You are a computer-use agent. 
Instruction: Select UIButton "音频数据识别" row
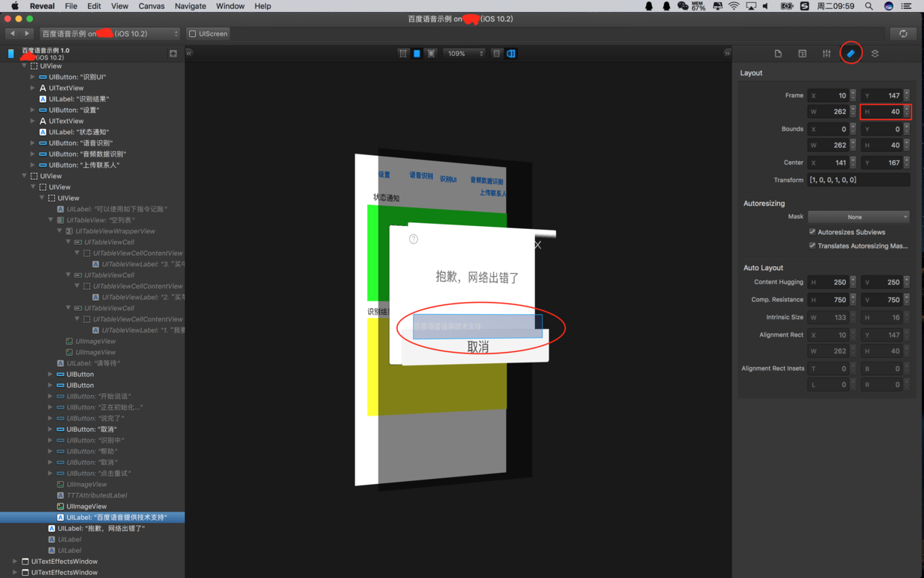tap(92, 154)
